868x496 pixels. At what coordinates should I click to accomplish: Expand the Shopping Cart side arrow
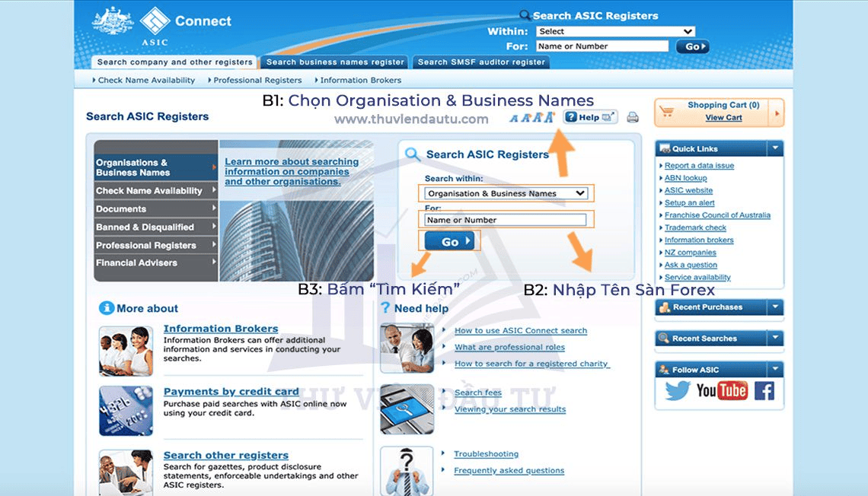coord(777,113)
